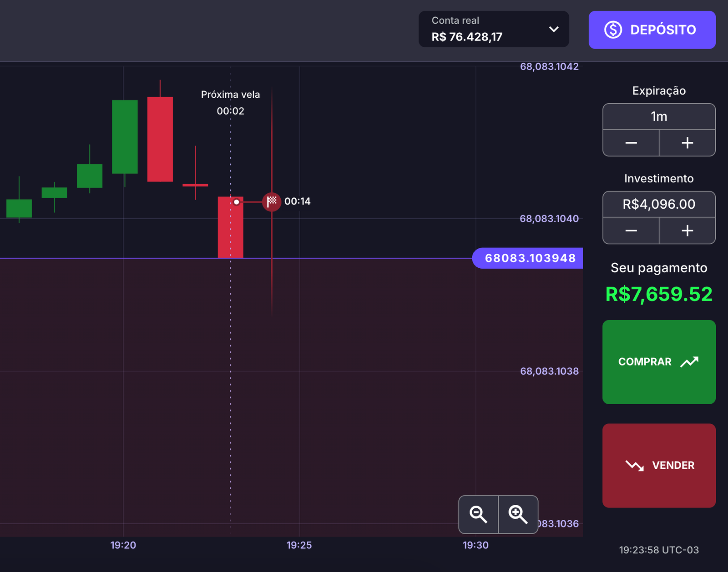
Task: Click the downward trend arrow on VENDER
Action: (634, 466)
